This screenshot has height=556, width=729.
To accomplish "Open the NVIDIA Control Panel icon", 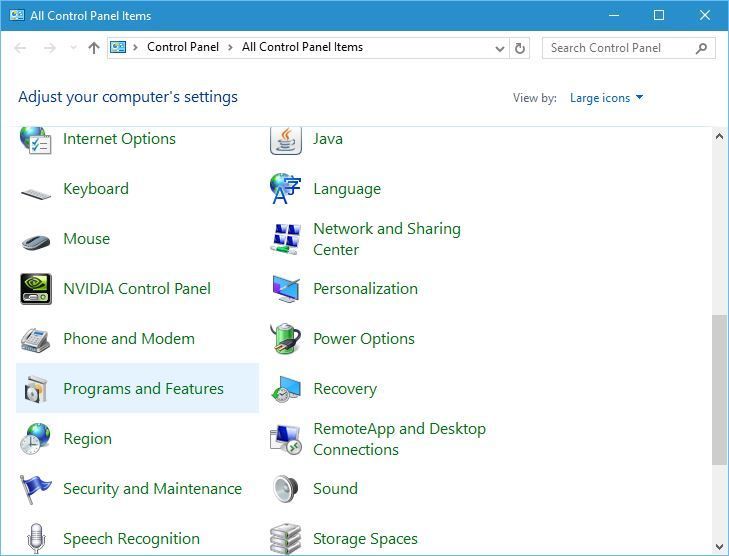I will 36,289.
